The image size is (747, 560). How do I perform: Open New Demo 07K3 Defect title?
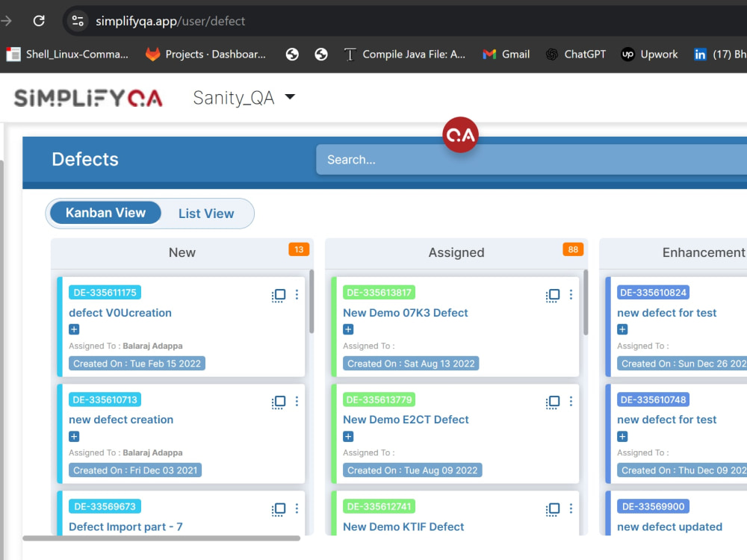click(406, 313)
